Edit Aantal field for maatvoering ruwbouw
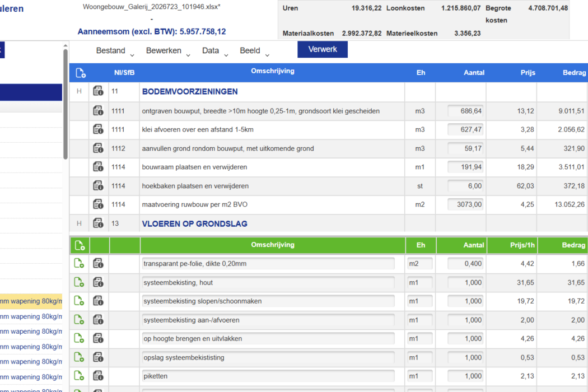This screenshot has width=588, height=392. click(x=465, y=204)
